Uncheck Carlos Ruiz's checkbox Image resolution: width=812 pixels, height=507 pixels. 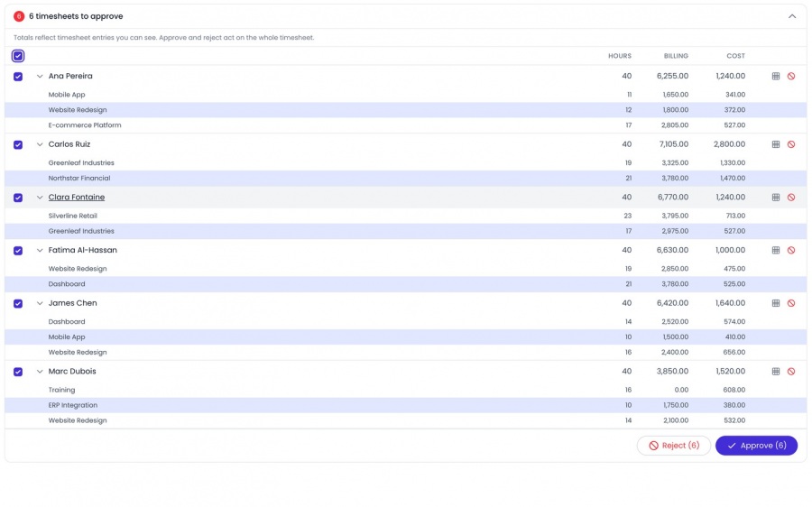18,145
